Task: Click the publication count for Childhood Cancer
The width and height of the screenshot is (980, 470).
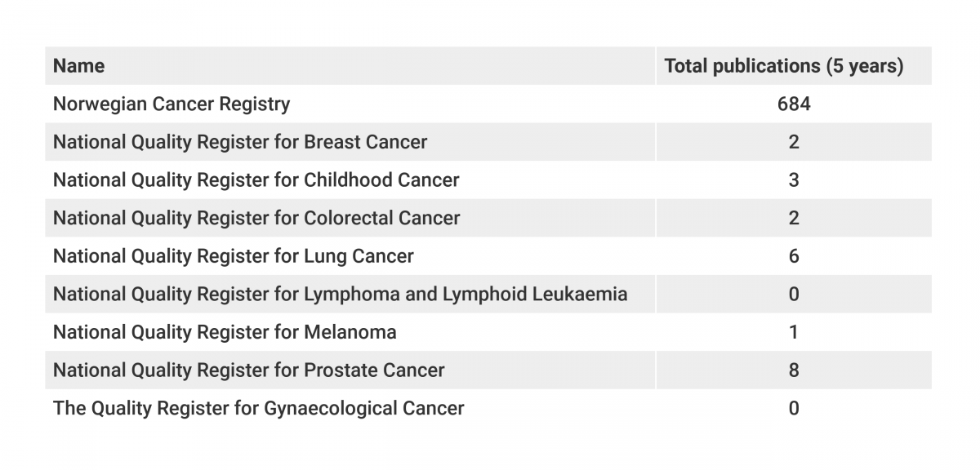Action: [794, 180]
